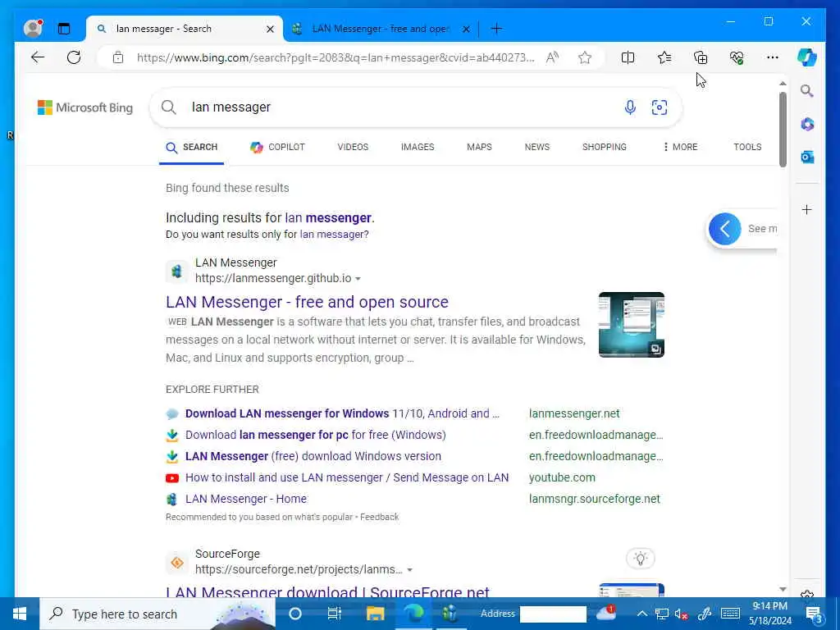The image size is (840, 630).
Task: Open File Explorer from taskbar
Action: 375,614
